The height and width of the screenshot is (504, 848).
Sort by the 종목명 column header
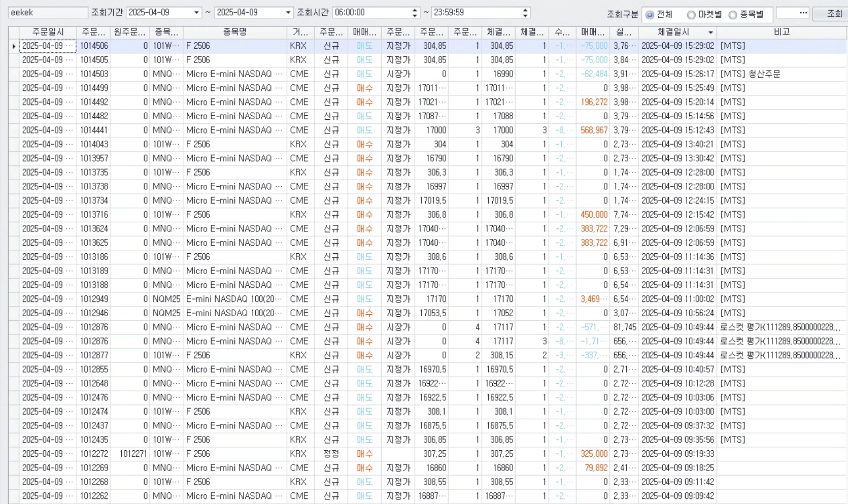tap(235, 32)
